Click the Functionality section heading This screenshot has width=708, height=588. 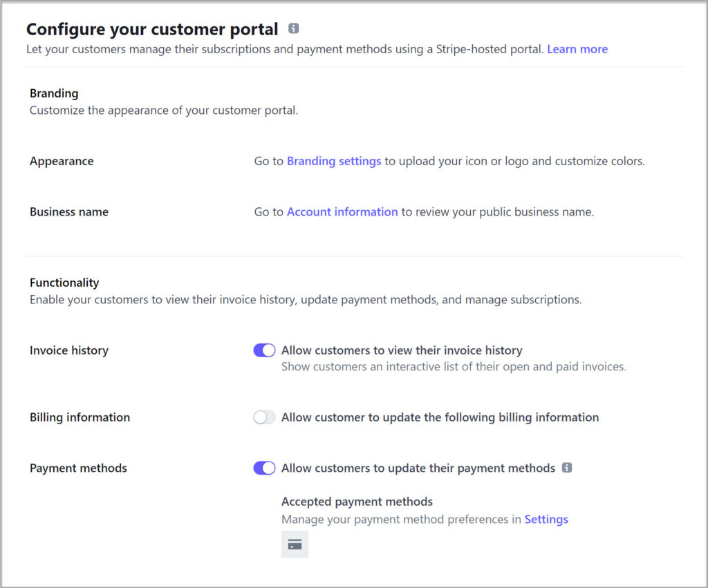[64, 283]
